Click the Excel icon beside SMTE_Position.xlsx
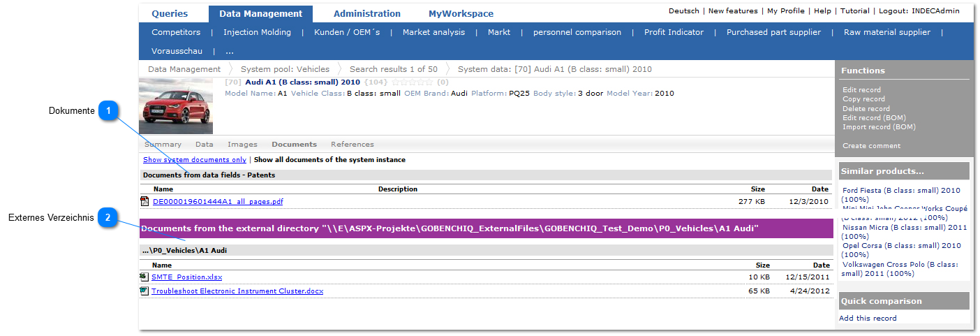The width and height of the screenshot is (980, 336). (x=144, y=277)
